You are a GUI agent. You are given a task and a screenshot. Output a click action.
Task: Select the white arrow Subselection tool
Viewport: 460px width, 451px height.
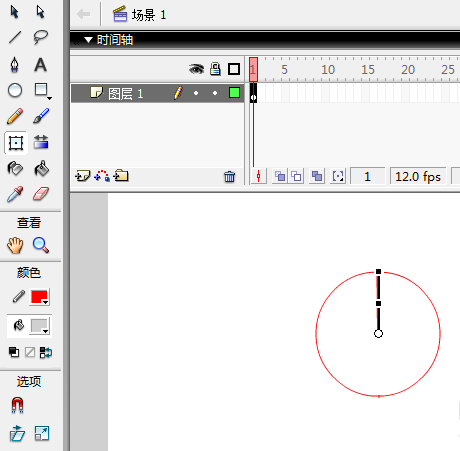pyautogui.click(x=40, y=12)
